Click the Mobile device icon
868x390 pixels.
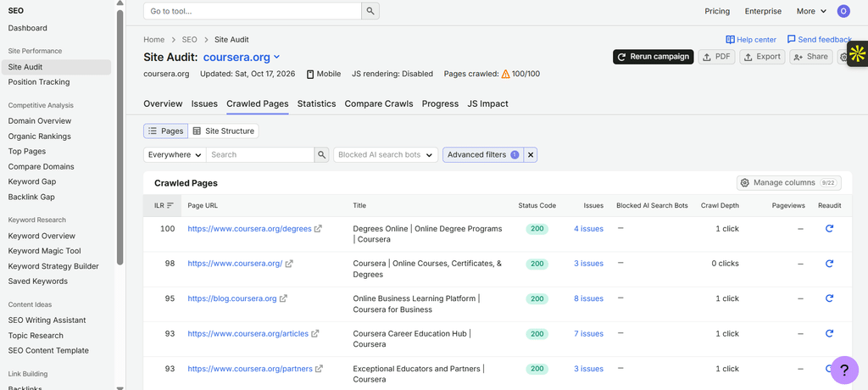(x=310, y=74)
